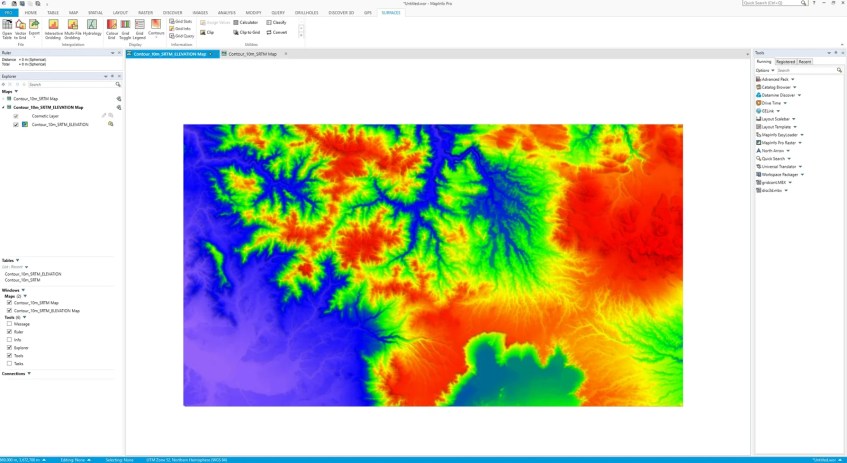Open Table from the Surfaces ribbon
This screenshot has height=463, width=847.
[7, 29]
